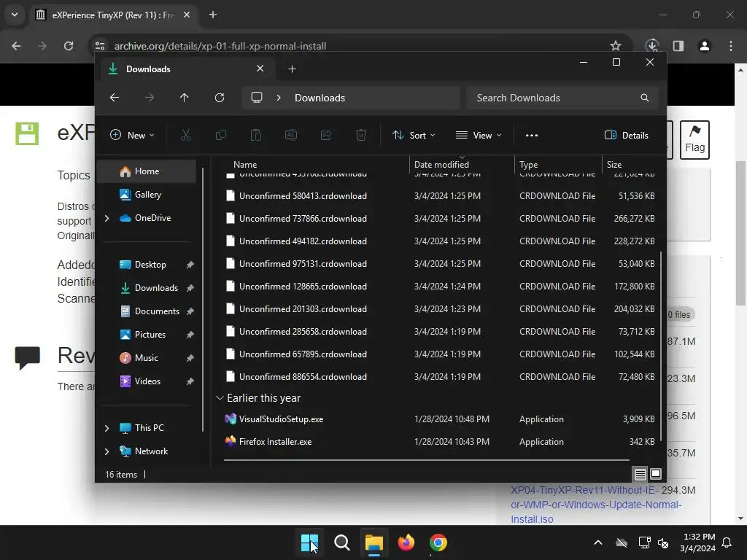Open Chrome tab search dropdown arrow
The height and width of the screenshot is (560, 747).
coord(15,15)
